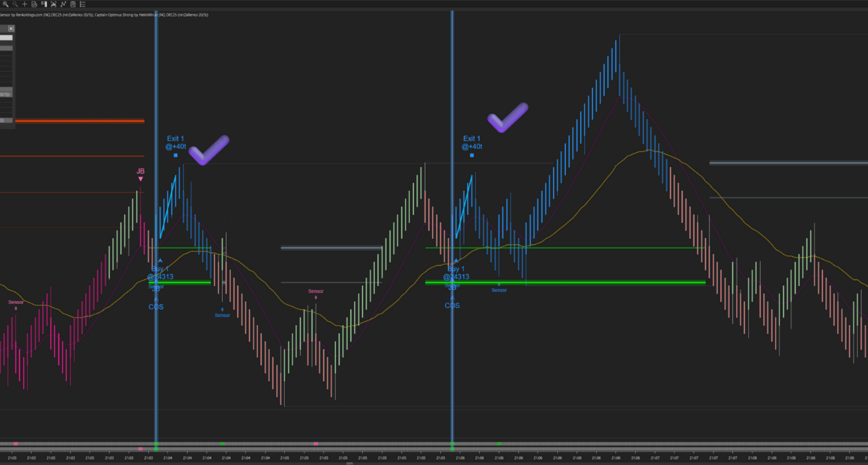Select the pink Sensor label at far left
Viewport: 868px width, 465px height.
pos(16,302)
